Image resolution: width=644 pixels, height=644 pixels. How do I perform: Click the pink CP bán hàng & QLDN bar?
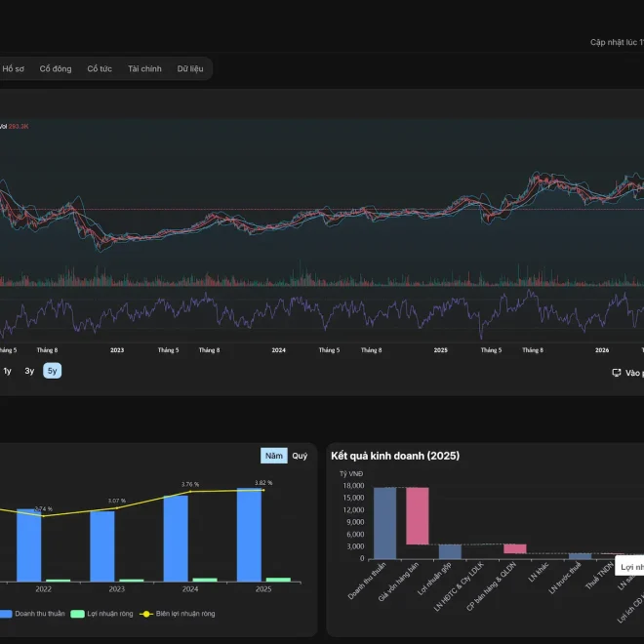coord(515,548)
